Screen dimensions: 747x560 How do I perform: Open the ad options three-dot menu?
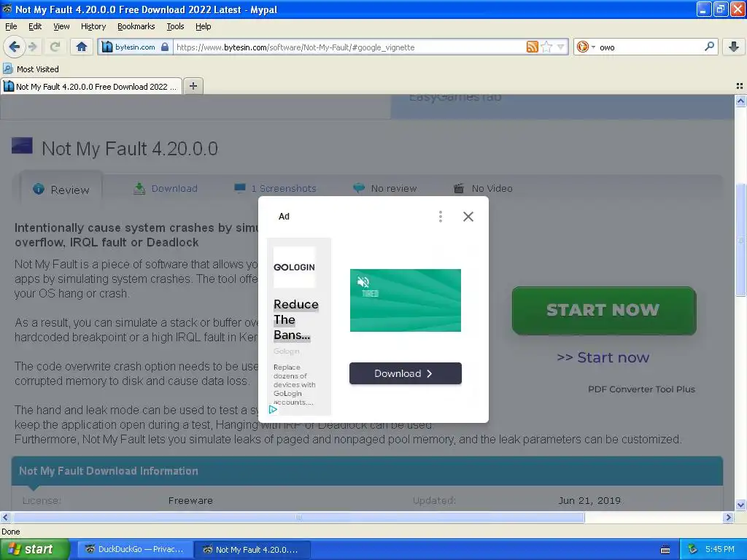click(x=440, y=217)
